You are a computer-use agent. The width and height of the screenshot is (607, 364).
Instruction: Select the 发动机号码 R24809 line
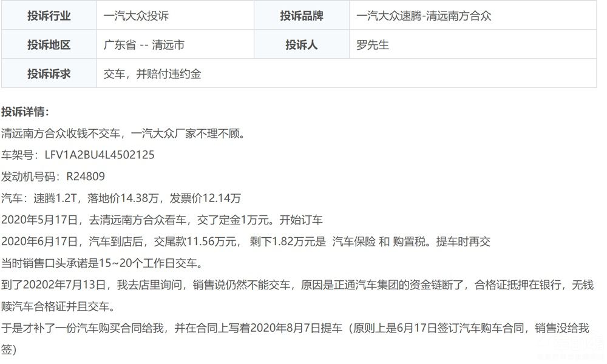[x=53, y=177]
